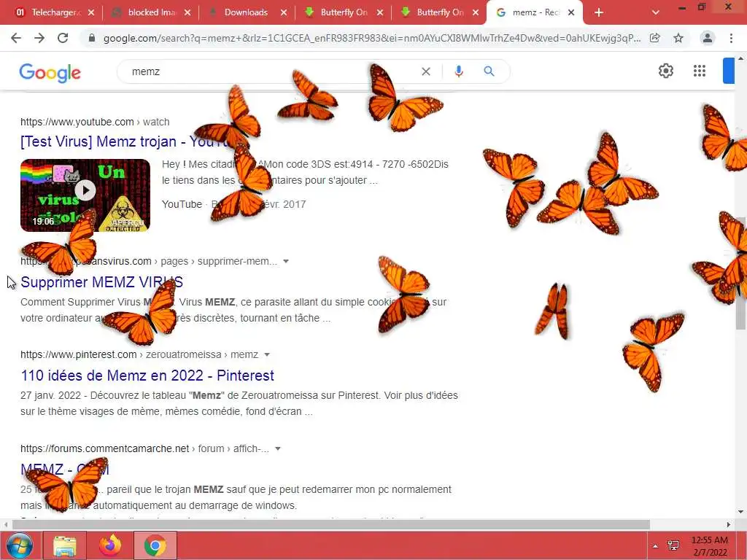The height and width of the screenshot is (560, 747).
Task: Expand options arrow beside commentcamarche.net URL
Action: tap(278, 448)
